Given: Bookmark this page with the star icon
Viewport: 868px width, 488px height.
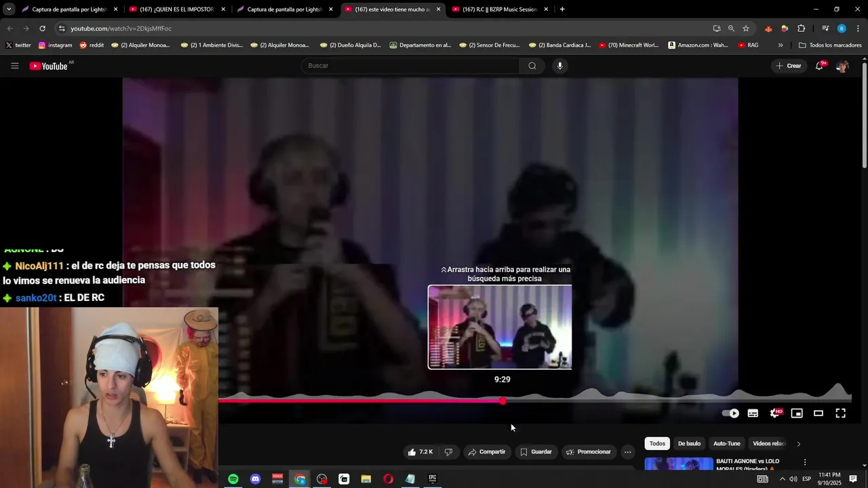Looking at the screenshot, I should coord(746,28).
